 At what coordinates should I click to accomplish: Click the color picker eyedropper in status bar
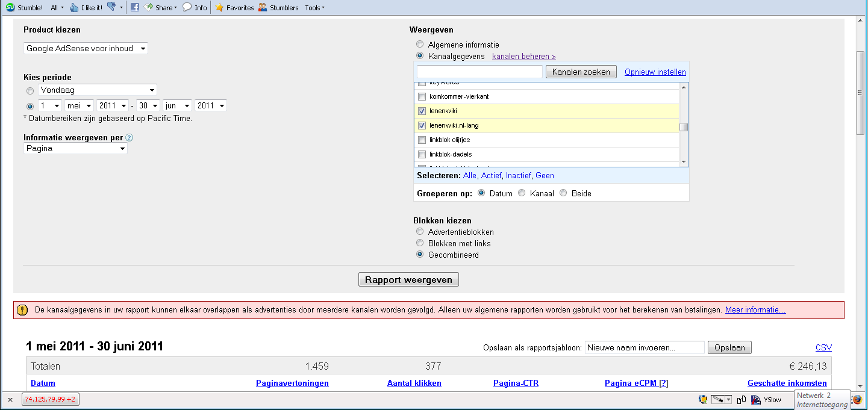pyautogui.click(x=717, y=399)
